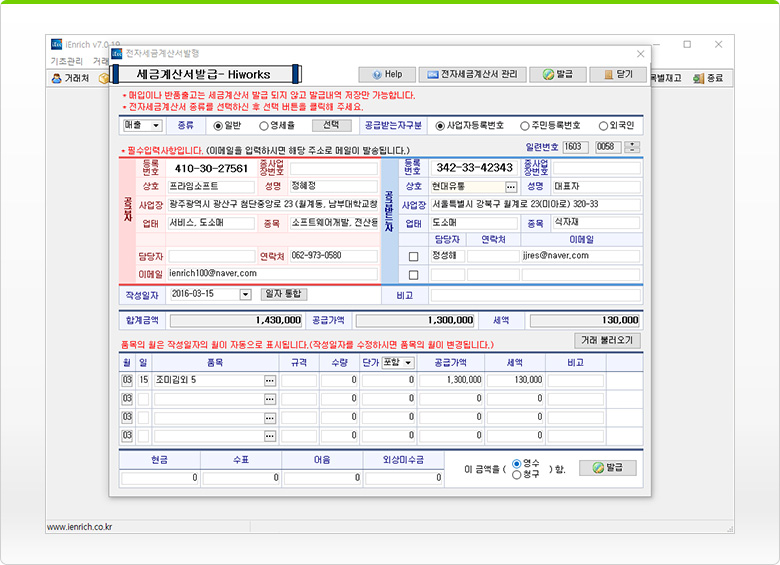Click the supplier 사업장 address field
Image resolution: width=780 pixels, height=565 pixels.
tap(273, 204)
